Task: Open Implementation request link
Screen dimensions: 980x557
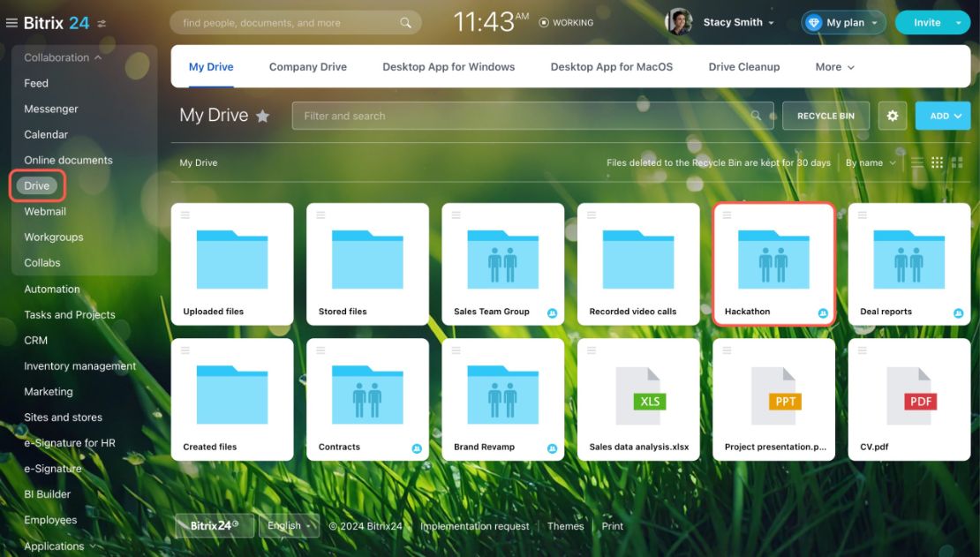Action: [x=474, y=526]
